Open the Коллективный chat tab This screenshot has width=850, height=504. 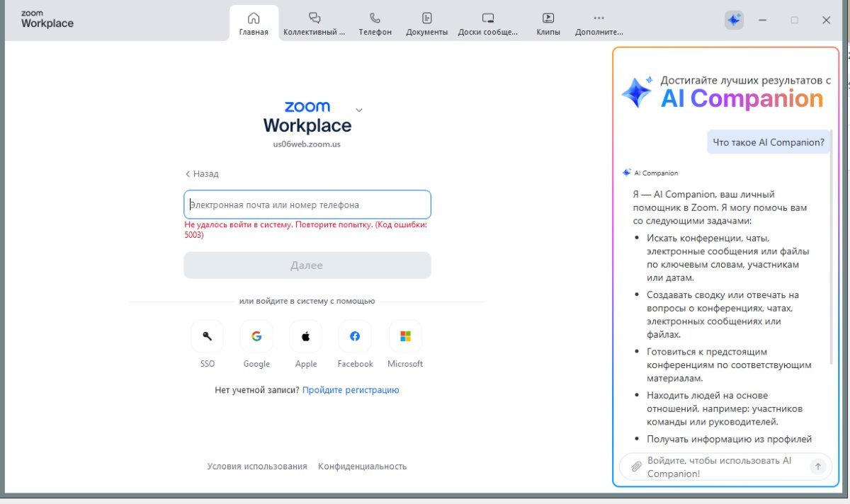click(314, 23)
